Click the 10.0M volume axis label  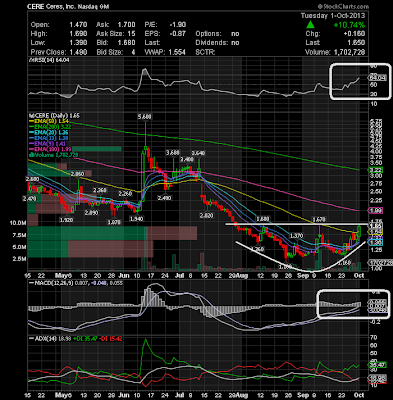pos(19,223)
